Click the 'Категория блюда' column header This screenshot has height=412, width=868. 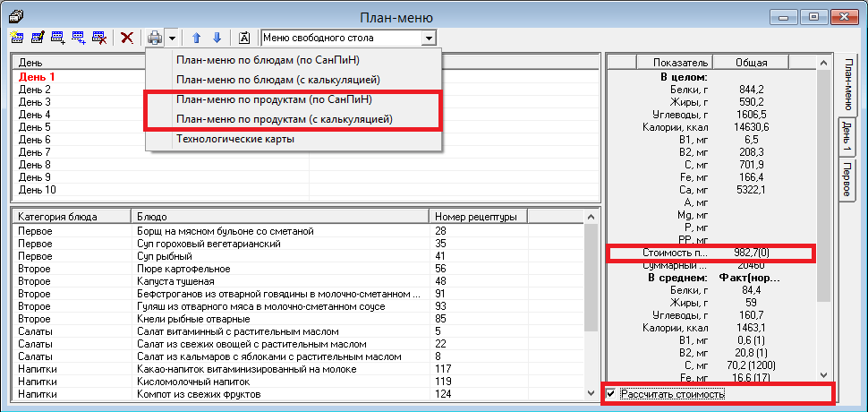(72, 216)
